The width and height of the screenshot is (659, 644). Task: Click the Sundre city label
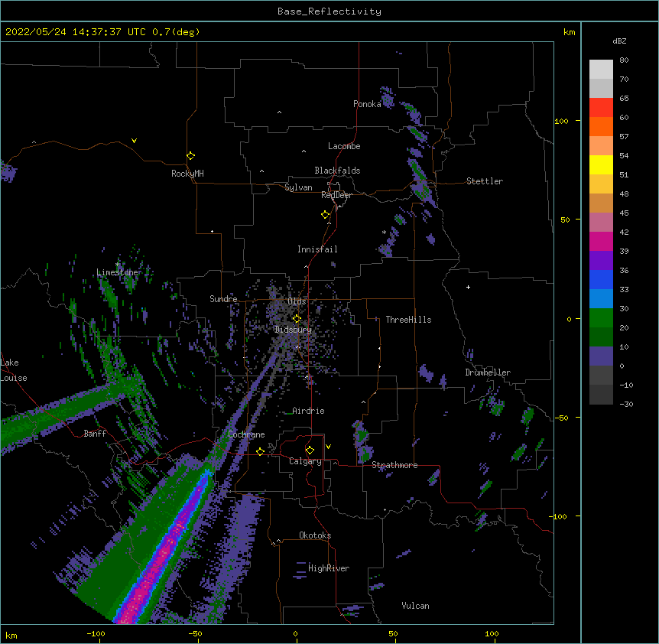pos(223,299)
